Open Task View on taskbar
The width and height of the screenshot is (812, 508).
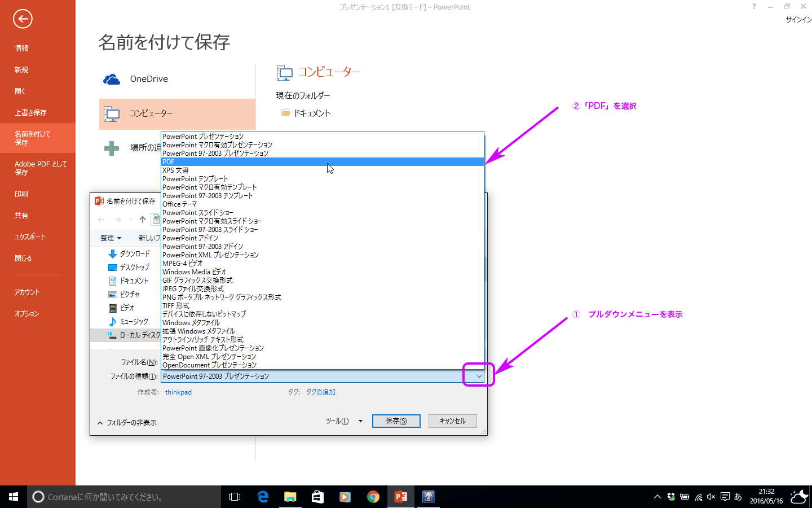[x=235, y=497]
